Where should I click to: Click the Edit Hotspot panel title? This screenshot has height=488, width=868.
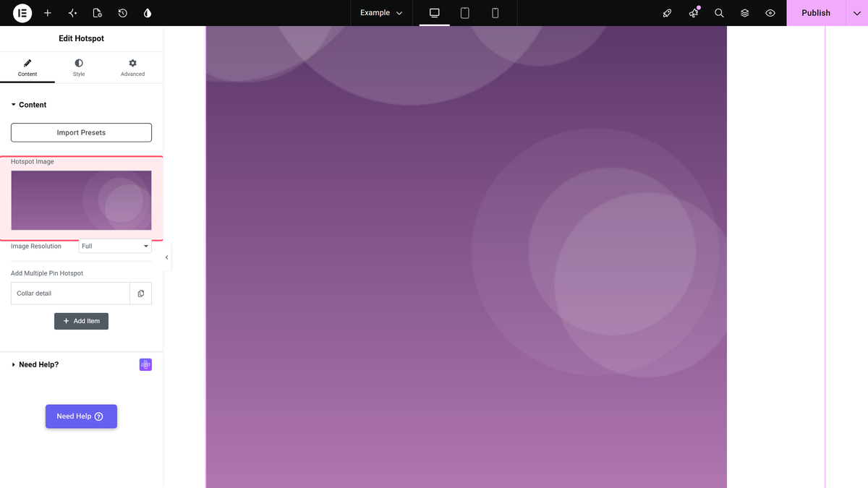click(81, 38)
